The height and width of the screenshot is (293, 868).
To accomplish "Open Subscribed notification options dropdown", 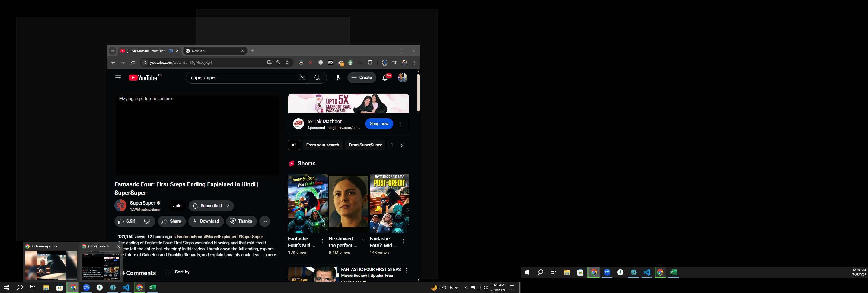I will click(x=211, y=206).
